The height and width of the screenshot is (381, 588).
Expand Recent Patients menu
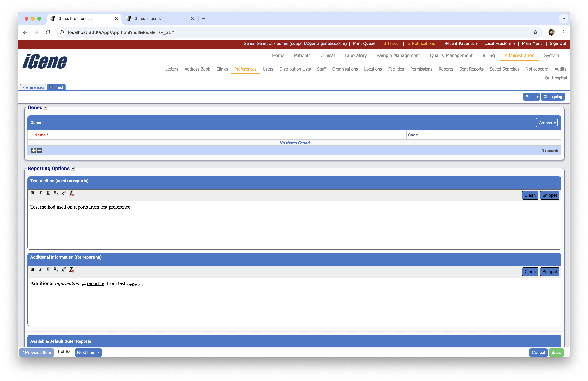click(x=461, y=44)
